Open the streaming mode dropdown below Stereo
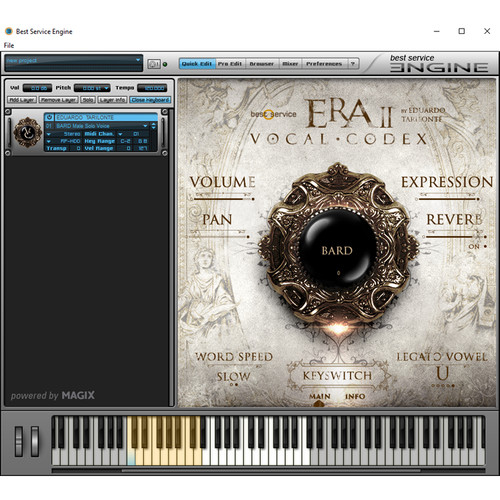 tap(49, 141)
